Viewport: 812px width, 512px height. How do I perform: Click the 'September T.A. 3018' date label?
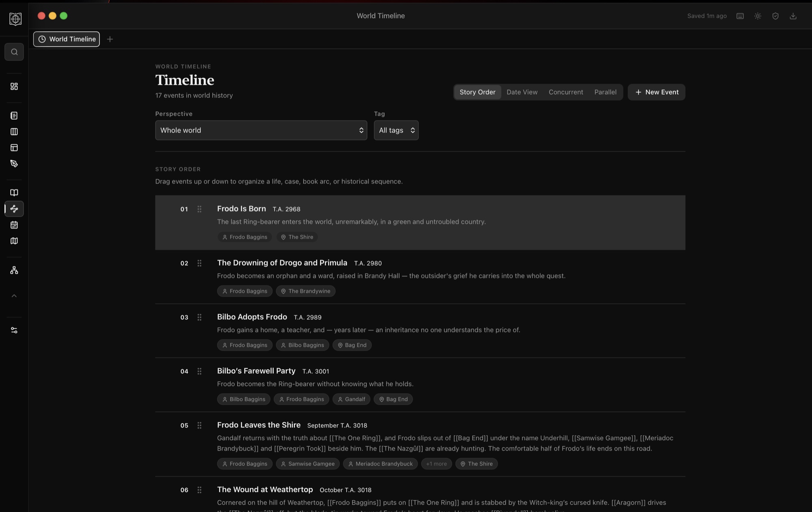(x=337, y=425)
